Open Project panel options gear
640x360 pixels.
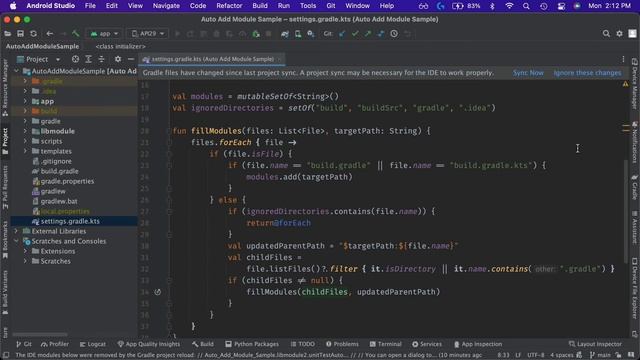coord(118,59)
